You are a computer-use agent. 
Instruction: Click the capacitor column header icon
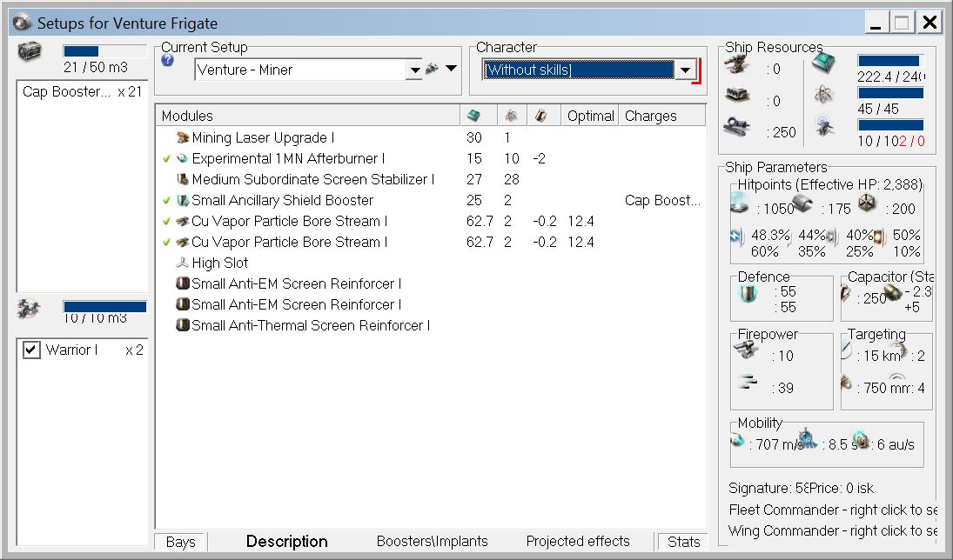(x=540, y=116)
